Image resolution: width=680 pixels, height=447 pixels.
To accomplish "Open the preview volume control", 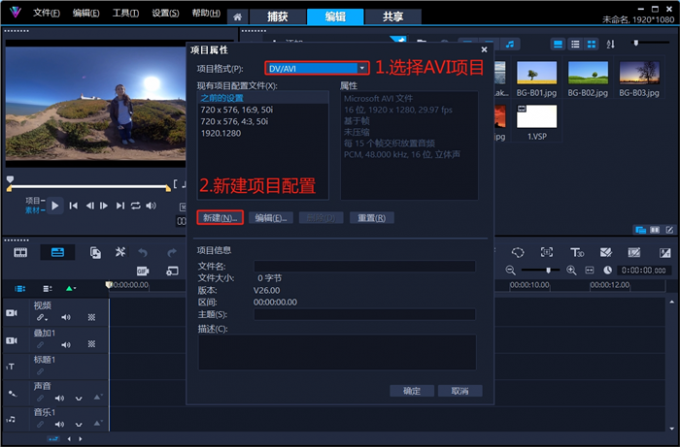I will pyautogui.click(x=151, y=206).
